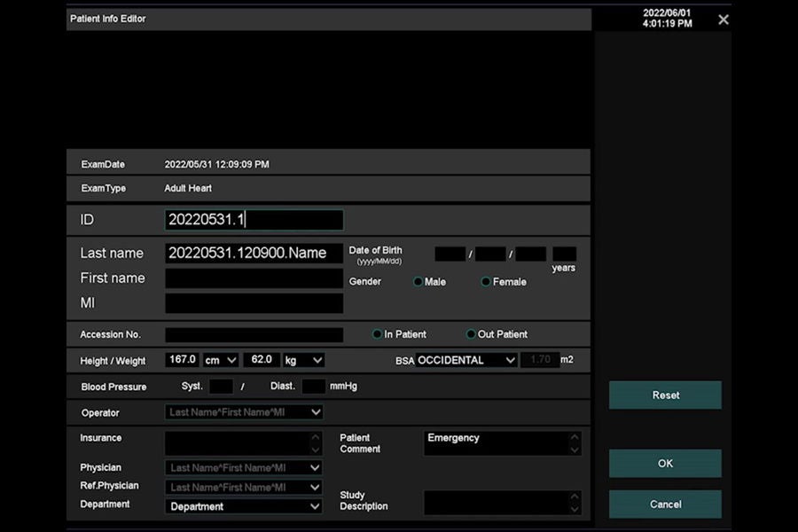
Task: Open the Ref.Physician dropdown list
Action: [245, 487]
